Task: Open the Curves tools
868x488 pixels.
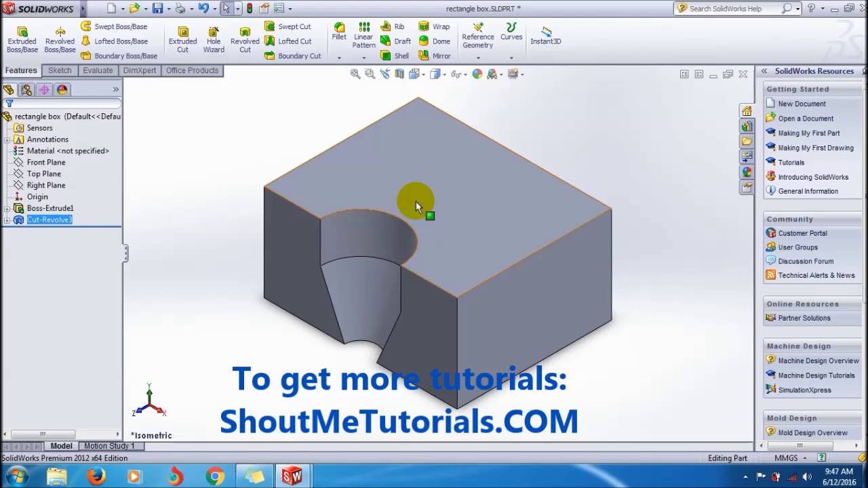Action: [511, 31]
